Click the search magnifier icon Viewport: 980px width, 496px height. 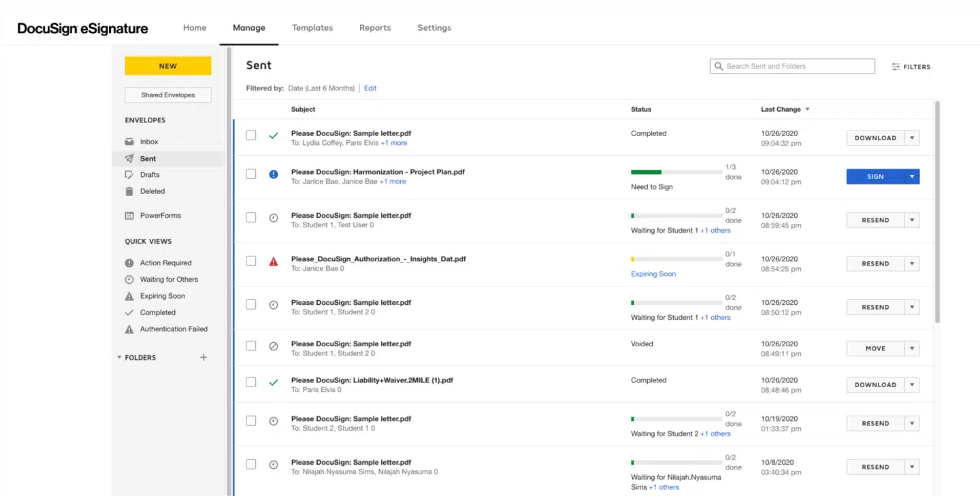(719, 66)
